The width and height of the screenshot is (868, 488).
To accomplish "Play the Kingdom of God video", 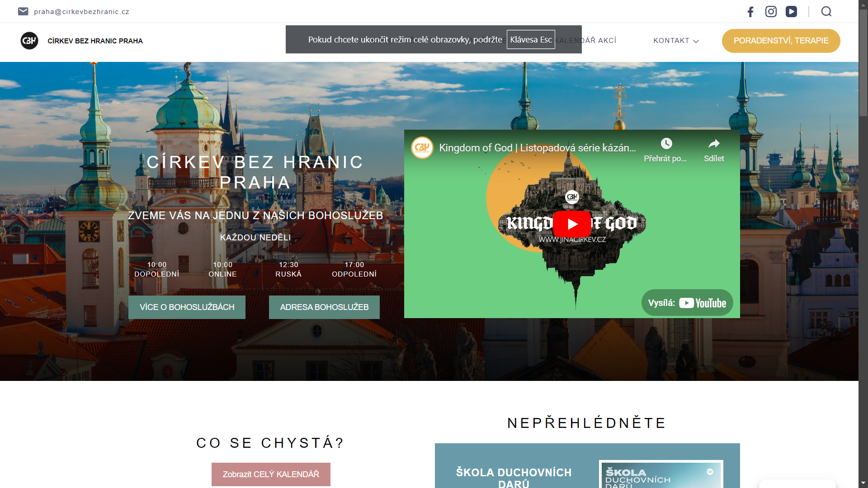I will pos(572,224).
